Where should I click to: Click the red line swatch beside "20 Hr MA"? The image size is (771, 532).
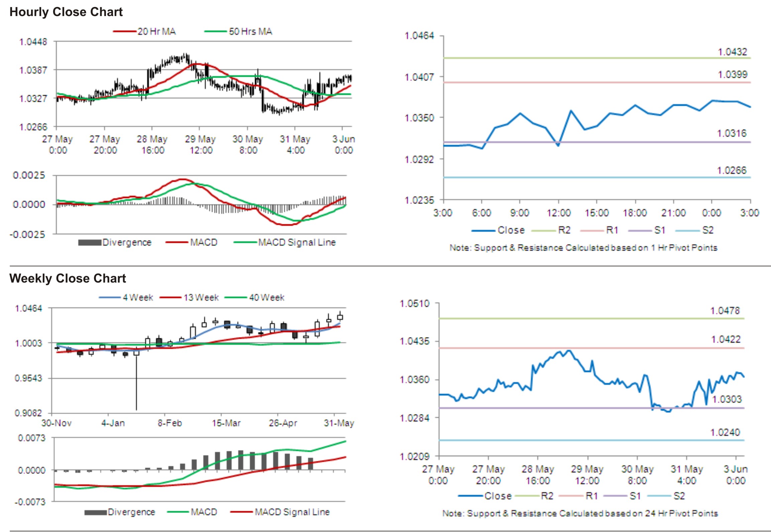tap(125, 31)
